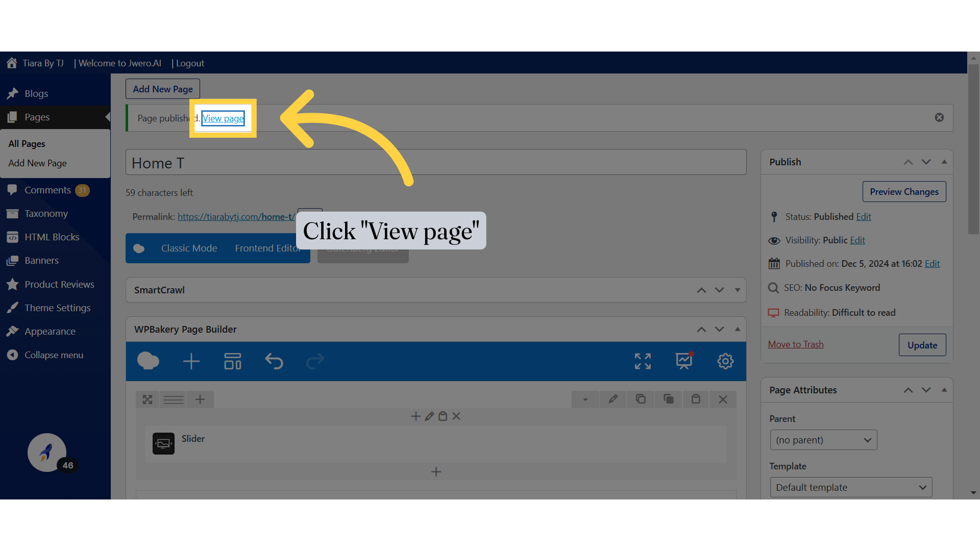Click the Slider element icon
The image size is (980, 551).
coord(163,443)
